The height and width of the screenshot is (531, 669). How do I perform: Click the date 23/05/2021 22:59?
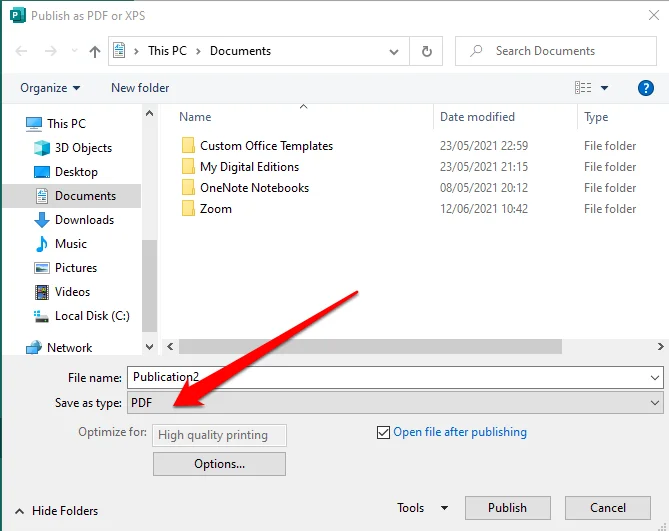(x=484, y=146)
